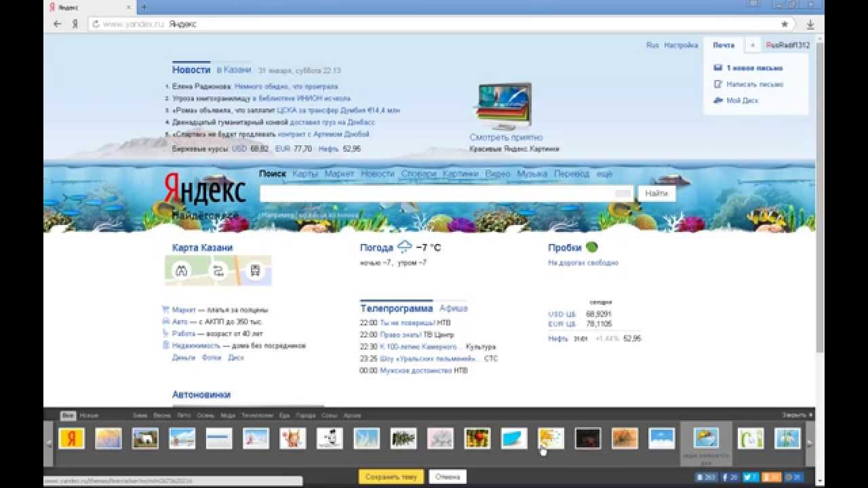Image resolution: width=868 pixels, height=488 pixels.
Task: Select the 'Зима' theme category
Action: [140, 415]
